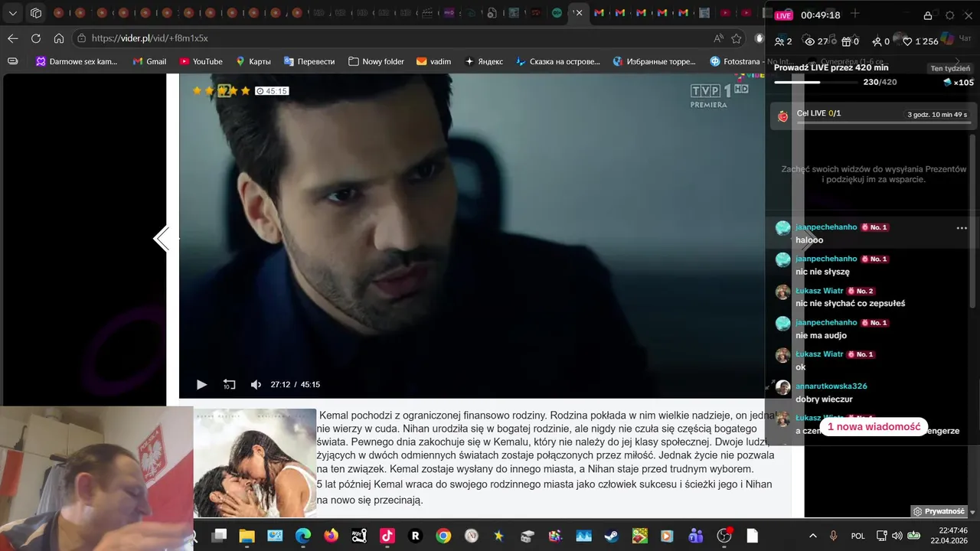Open the tab actions workspace icon
980x551 pixels.
(36, 13)
